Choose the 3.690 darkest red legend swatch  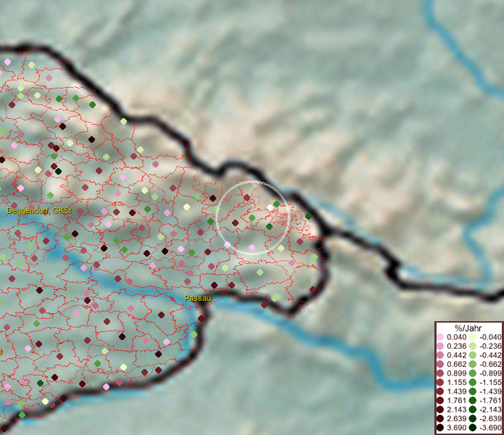click(x=440, y=428)
